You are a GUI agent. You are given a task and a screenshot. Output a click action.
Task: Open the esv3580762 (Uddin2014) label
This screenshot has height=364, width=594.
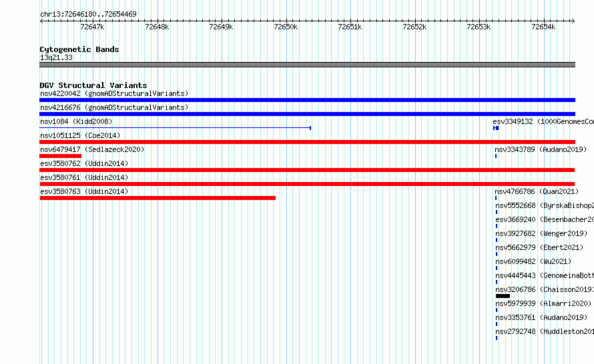click(x=84, y=163)
